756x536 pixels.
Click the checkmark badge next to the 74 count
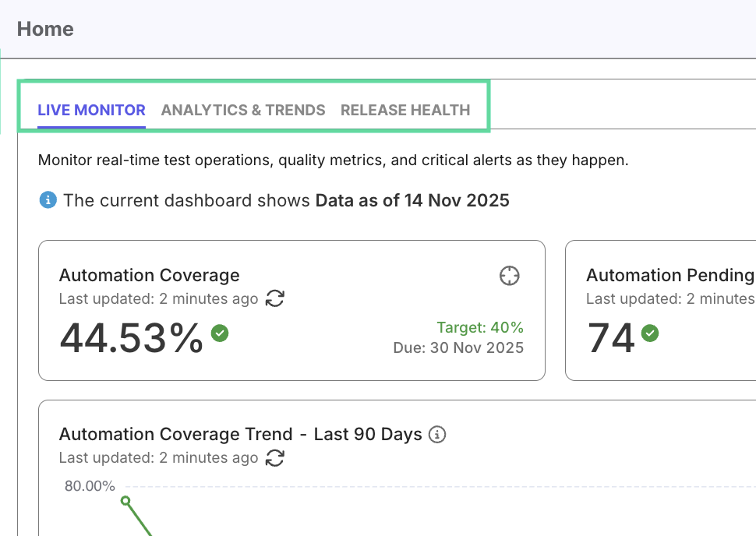pos(649,333)
